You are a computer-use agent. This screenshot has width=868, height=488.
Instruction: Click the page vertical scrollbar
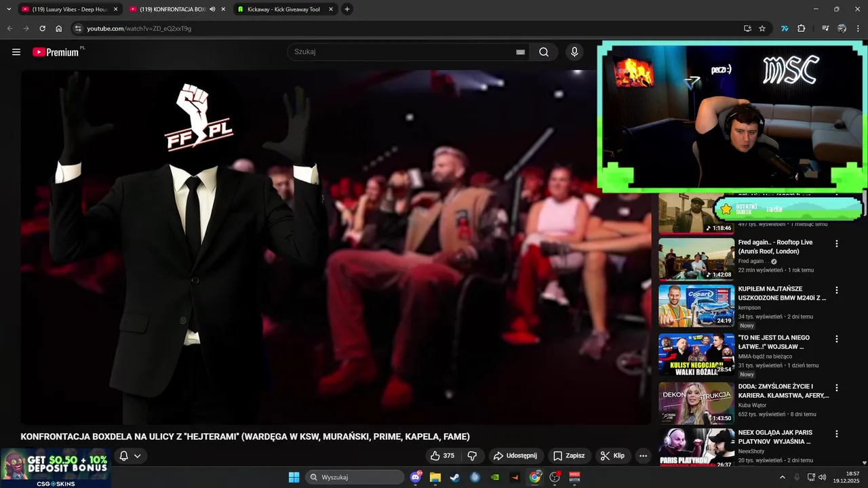tap(865, 203)
